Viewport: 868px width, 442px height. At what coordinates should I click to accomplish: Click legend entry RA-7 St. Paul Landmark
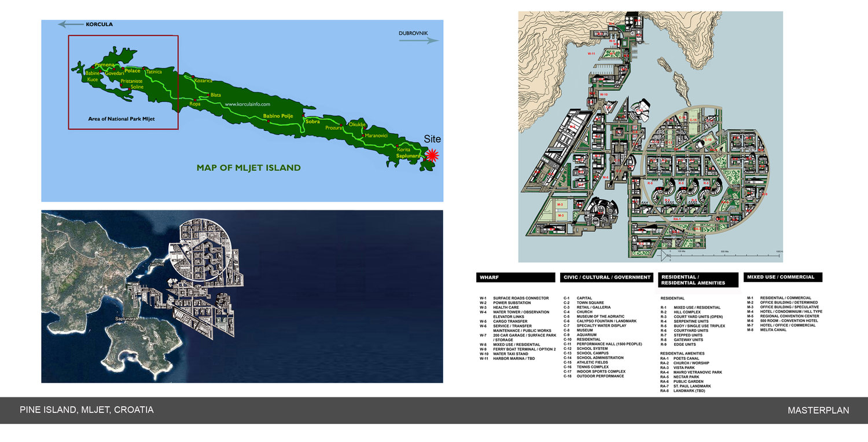click(x=686, y=386)
